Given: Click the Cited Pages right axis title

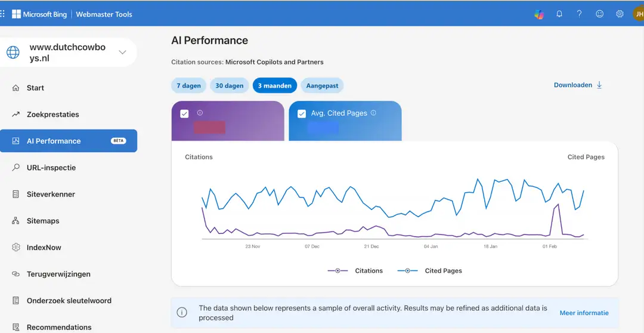Looking at the screenshot, I should [586, 156].
